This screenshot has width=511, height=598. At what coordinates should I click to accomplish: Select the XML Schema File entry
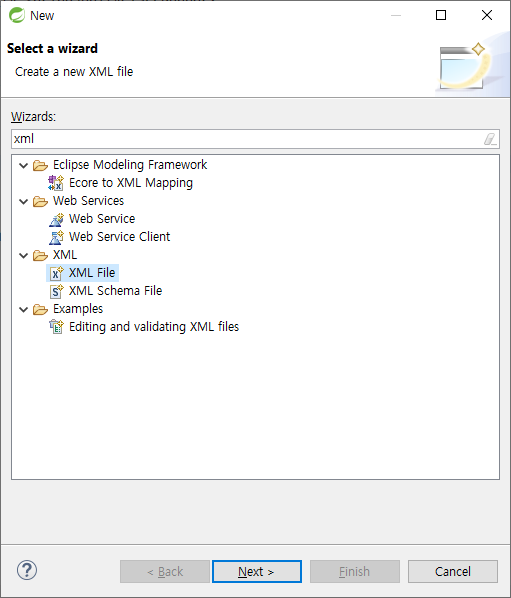point(115,291)
